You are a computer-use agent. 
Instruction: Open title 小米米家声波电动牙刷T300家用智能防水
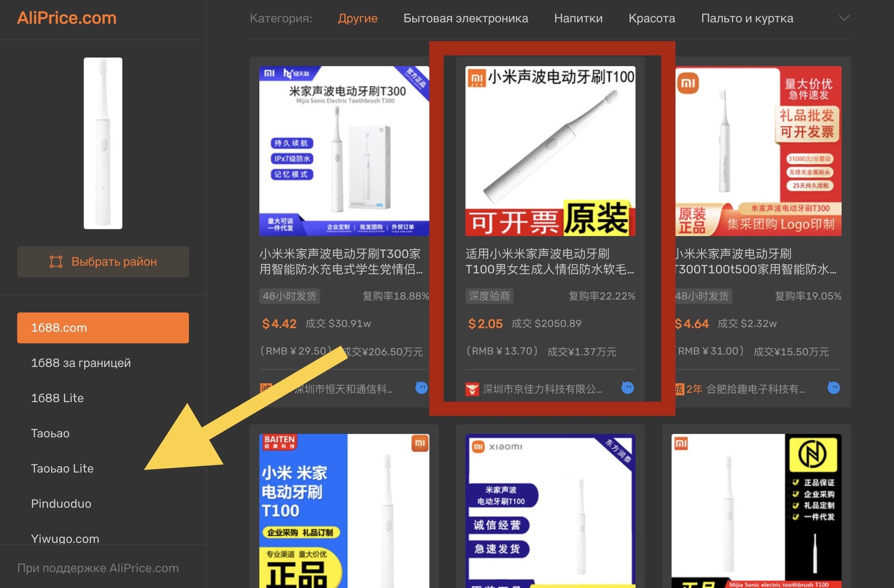point(341,261)
